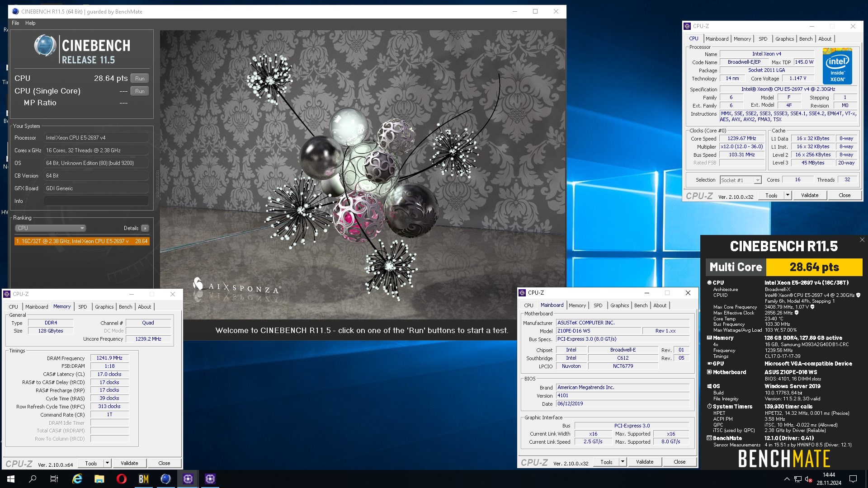Click CAS# Latency 17.0 clocks value
This screenshot has height=488, width=868.
pos(109,374)
